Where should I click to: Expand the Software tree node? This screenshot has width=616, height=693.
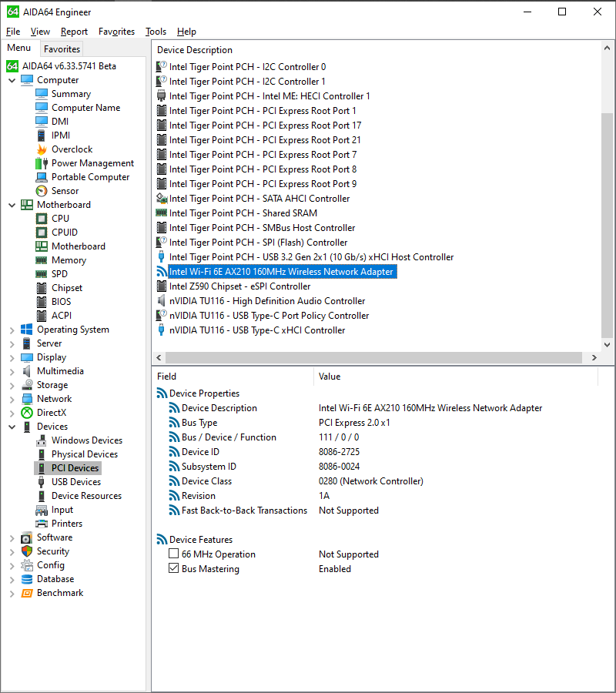click(x=12, y=538)
